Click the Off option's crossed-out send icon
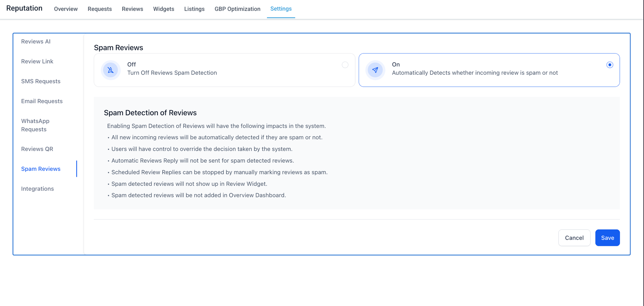 (x=110, y=70)
